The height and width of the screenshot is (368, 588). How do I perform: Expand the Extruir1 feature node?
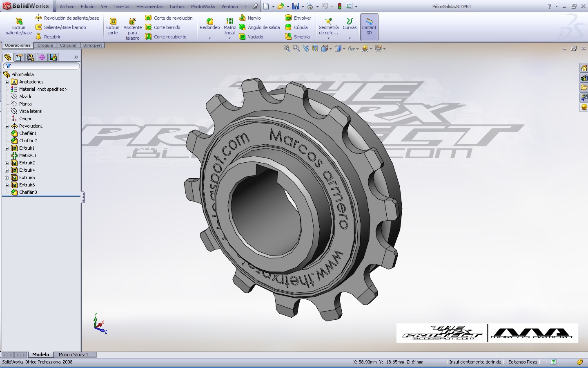pos(7,148)
